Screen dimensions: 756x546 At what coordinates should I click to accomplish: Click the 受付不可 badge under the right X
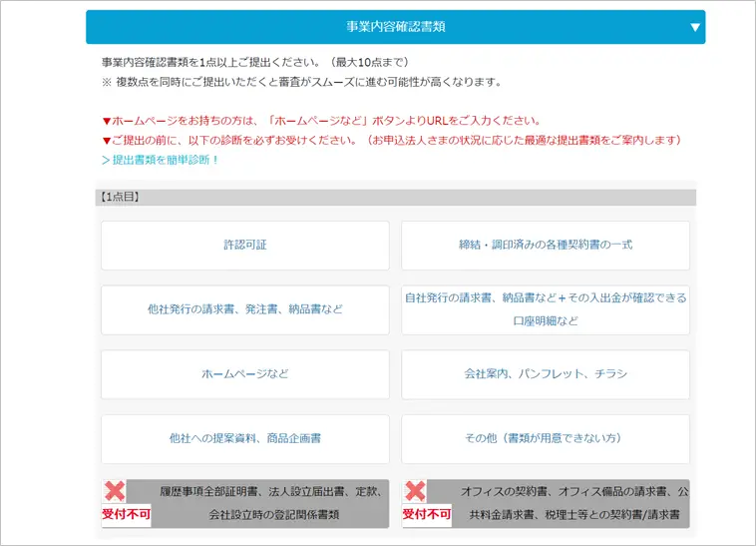tap(427, 515)
